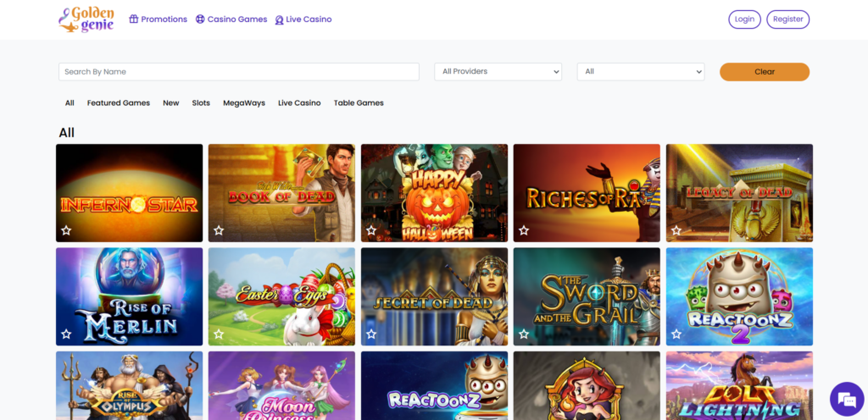Favorite the Inferno Star game

tap(66, 230)
